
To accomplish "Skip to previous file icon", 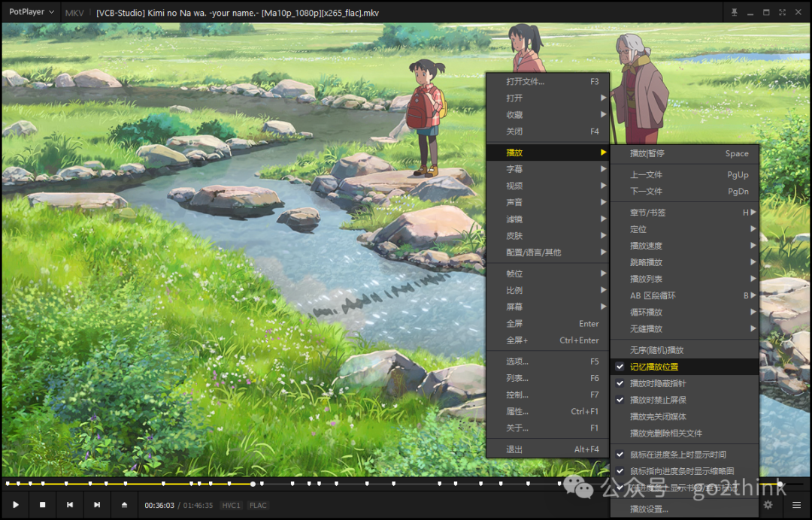I will [x=69, y=505].
